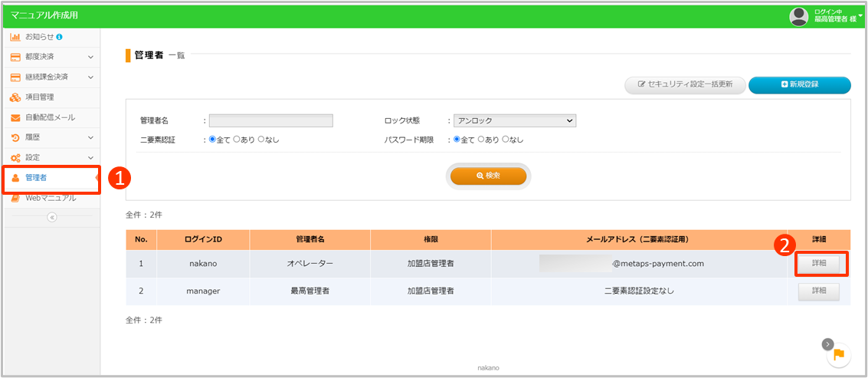Screen dimensions: 868x378
Task: Click the 管理者名 text field
Action: pos(270,120)
